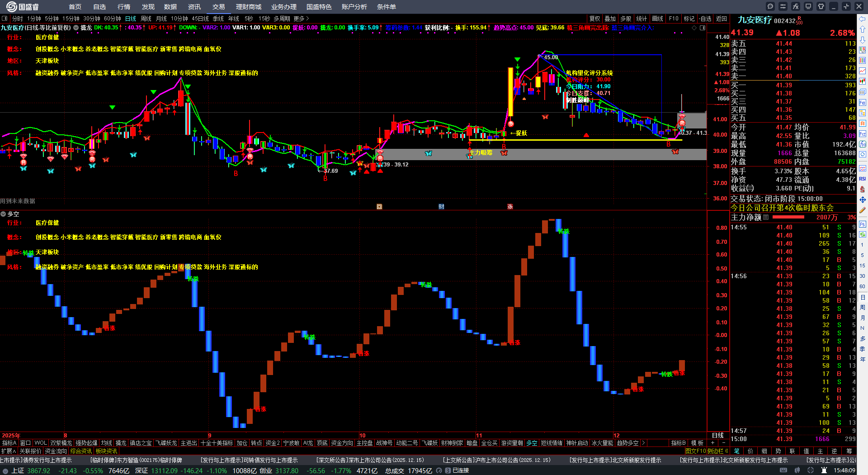Click the orange square marker below the chart
Image resolution: width=868 pixels, height=475 pixels.
379,207
